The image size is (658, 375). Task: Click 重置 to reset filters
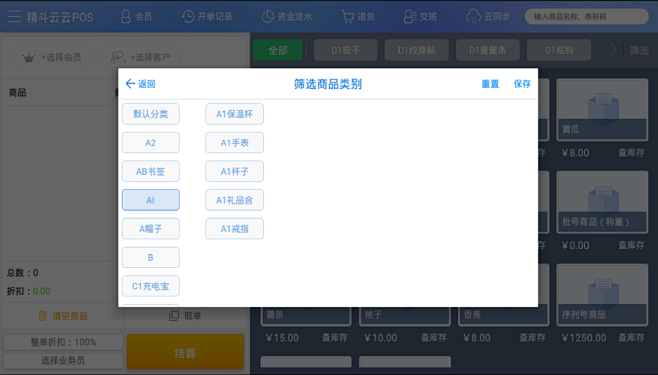(x=490, y=84)
